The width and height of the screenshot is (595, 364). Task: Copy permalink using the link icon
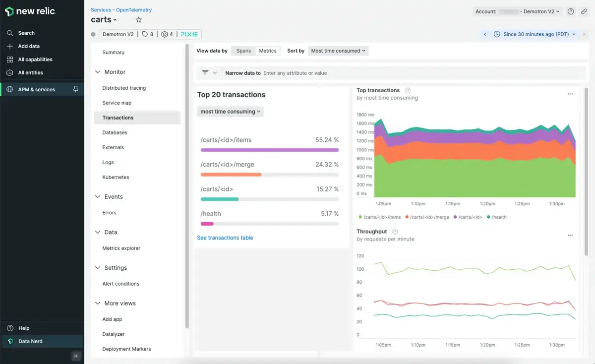(584, 11)
